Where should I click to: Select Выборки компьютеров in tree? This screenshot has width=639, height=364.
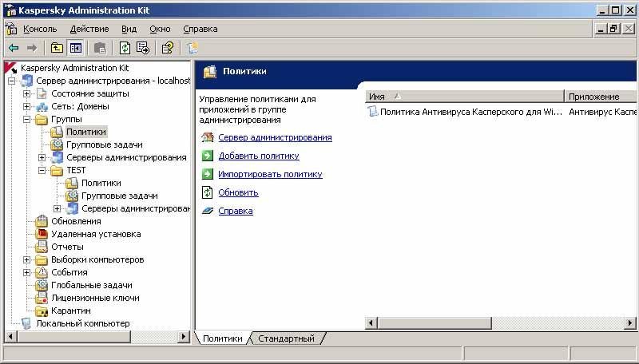coord(97,259)
